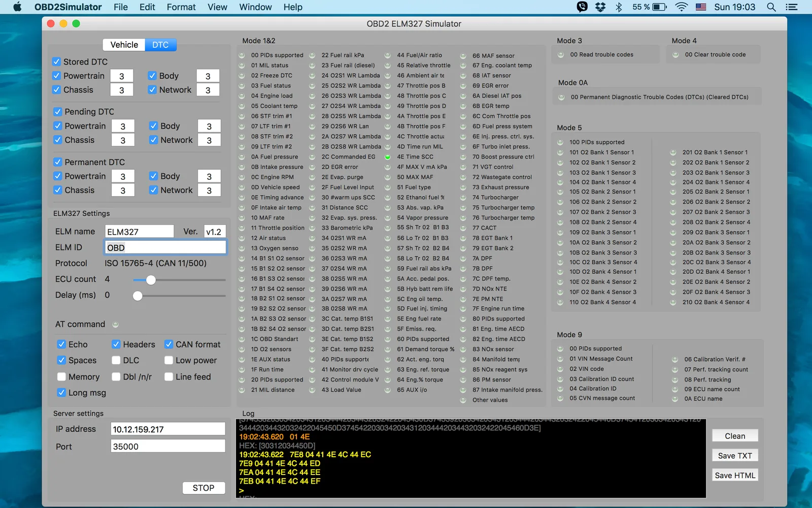Open the Wi-Fi status menu
The width and height of the screenshot is (812, 508).
point(682,7)
